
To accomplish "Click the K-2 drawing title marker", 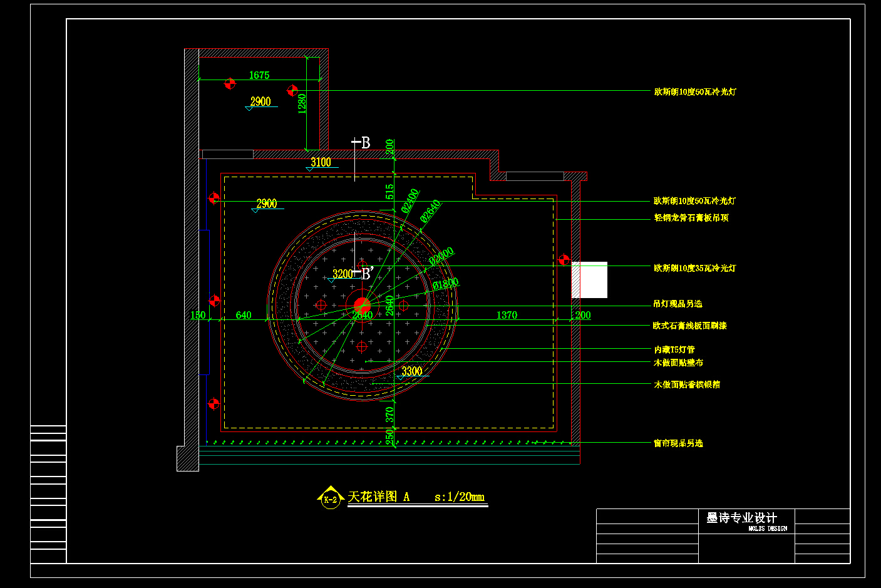I will pos(330,498).
